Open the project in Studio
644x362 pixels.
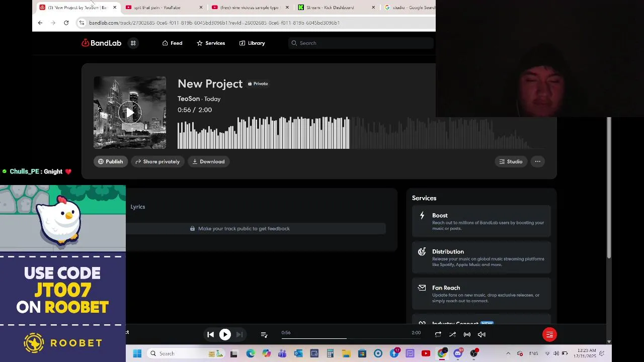pyautogui.click(x=511, y=161)
